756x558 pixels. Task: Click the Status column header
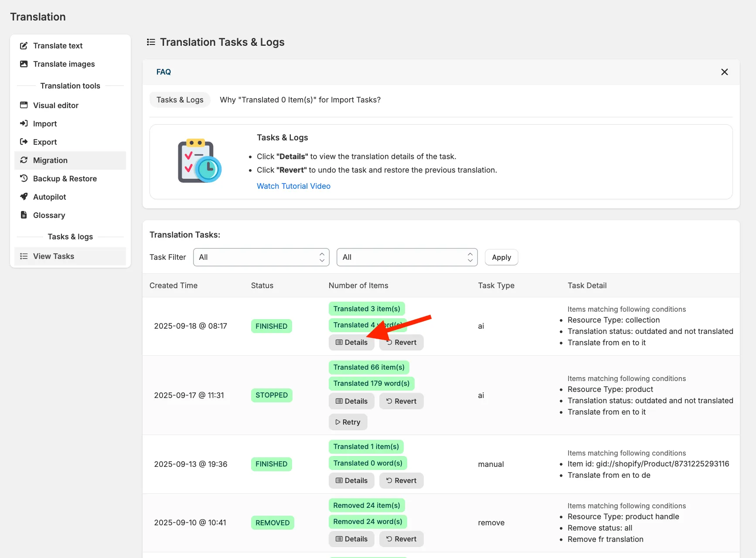tap(262, 286)
